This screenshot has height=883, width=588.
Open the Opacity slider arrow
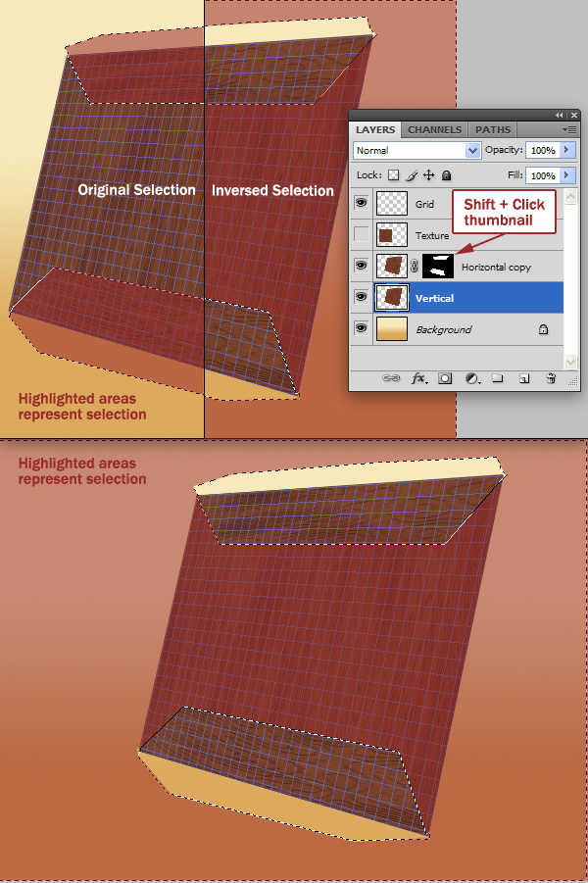pos(567,150)
